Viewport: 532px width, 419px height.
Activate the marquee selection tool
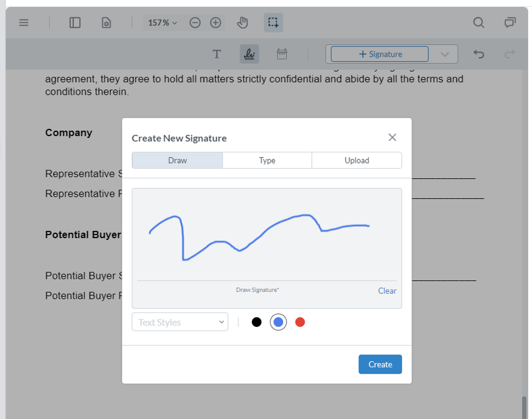273,23
